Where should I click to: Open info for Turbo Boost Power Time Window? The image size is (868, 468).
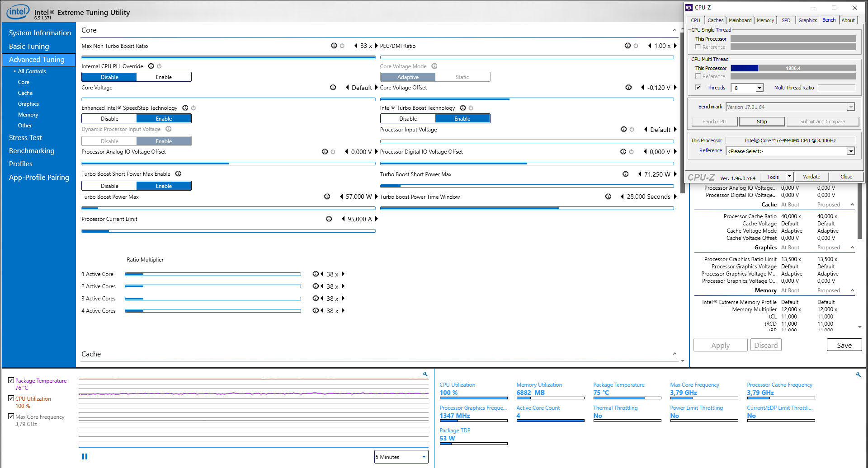coord(609,197)
